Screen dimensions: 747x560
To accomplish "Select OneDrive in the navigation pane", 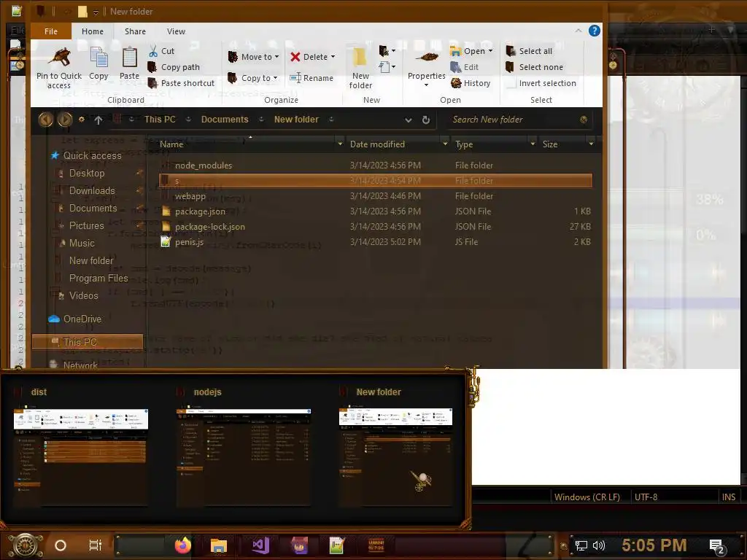I will (82, 319).
